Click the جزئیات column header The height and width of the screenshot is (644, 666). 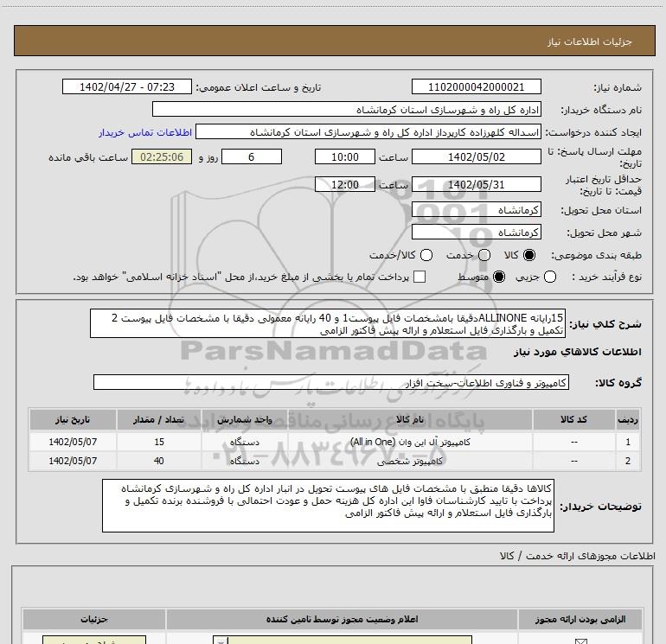click(94, 620)
